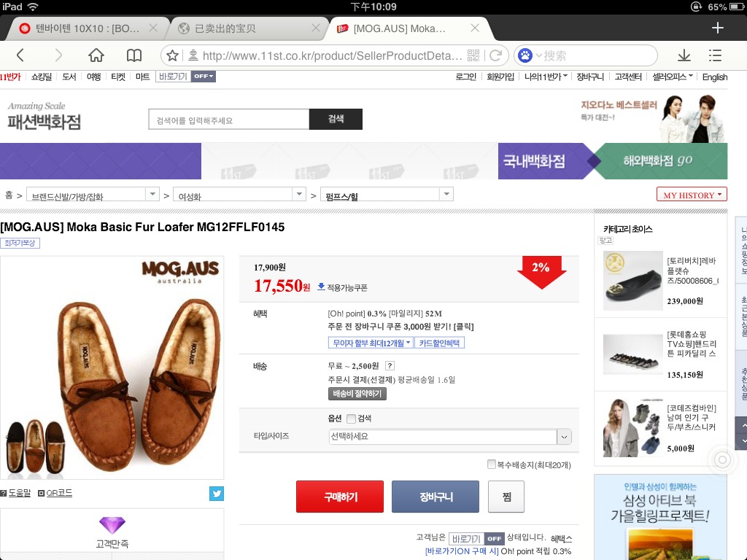Switch site language to English
The height and width of the screenshot is (560, 747).
point(715,77)
